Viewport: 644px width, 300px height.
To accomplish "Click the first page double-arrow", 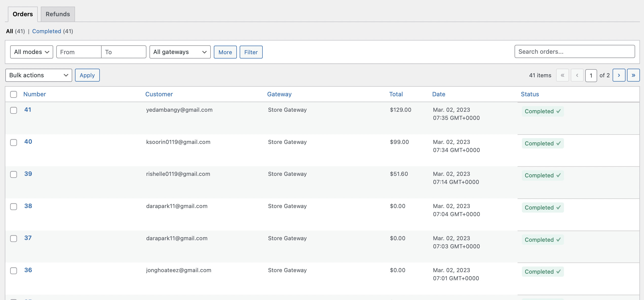I will pos(562,75).
